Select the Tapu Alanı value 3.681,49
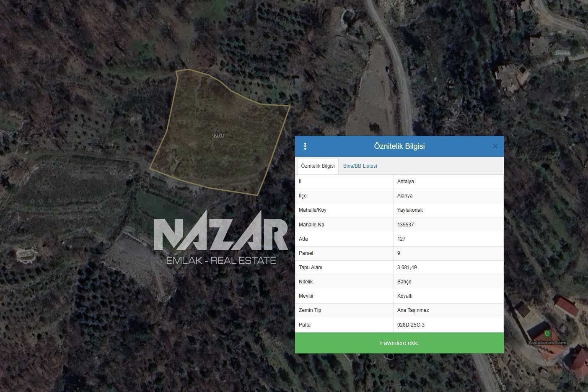 pyautogui.click(x=407, y=267)
